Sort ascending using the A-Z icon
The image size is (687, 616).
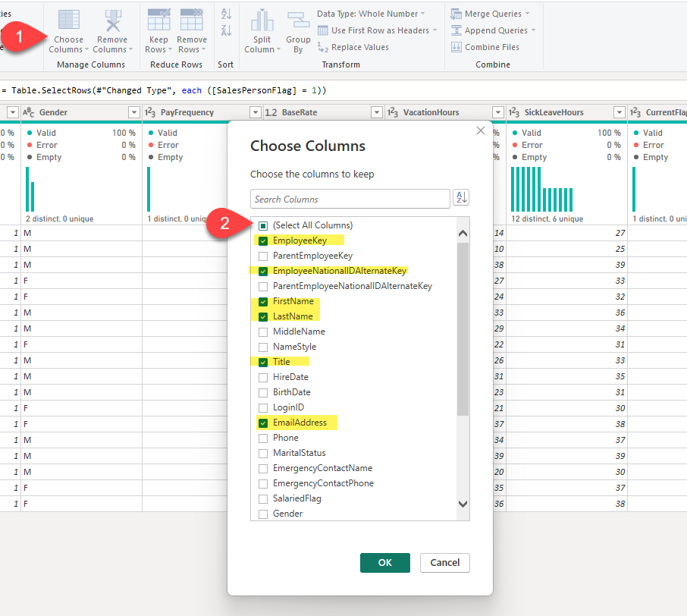pyautogui.click(x=226, y=14)
